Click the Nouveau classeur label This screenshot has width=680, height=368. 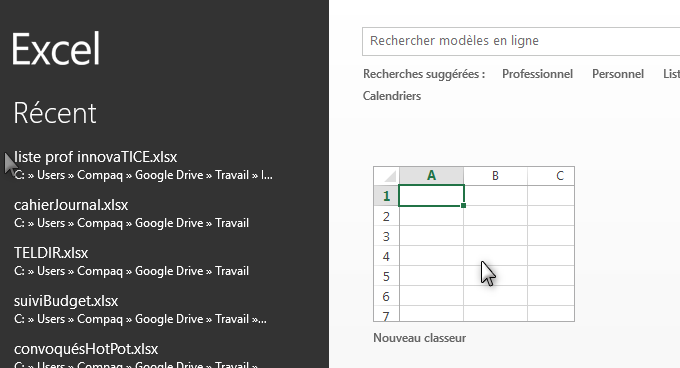[419, 338]
